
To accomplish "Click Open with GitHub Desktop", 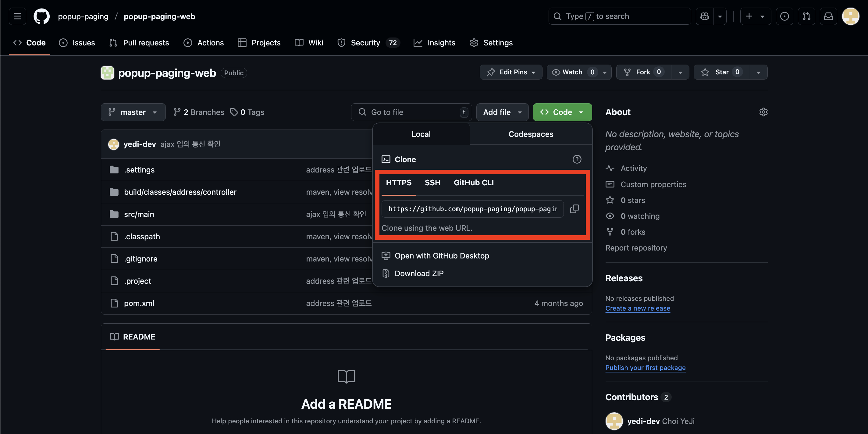I will pos(442,256).
